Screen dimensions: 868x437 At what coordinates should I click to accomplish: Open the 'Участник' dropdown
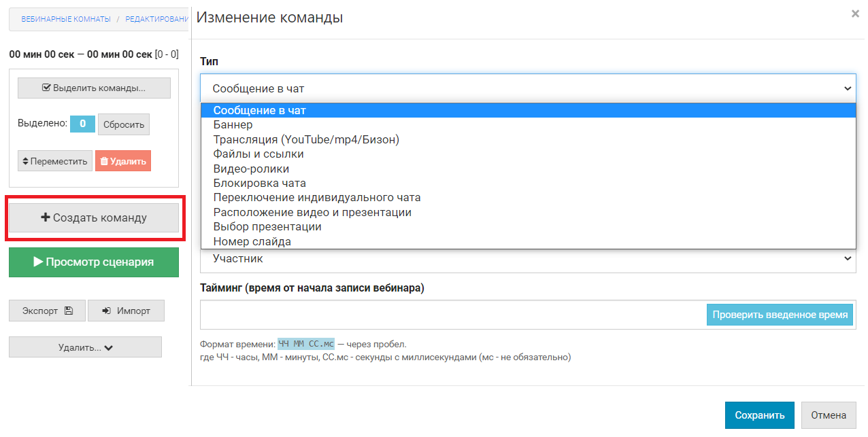[x=527, y=259]
